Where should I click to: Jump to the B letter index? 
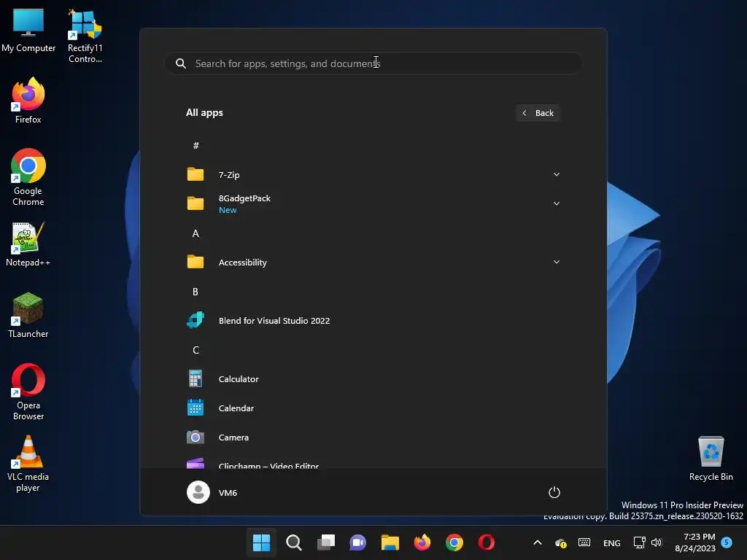click(196, 292)
